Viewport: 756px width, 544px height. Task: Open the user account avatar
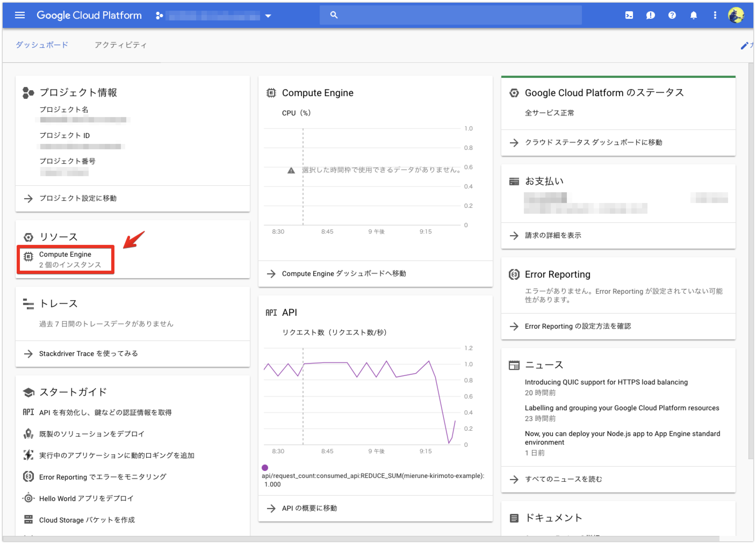tap(736, 15)
